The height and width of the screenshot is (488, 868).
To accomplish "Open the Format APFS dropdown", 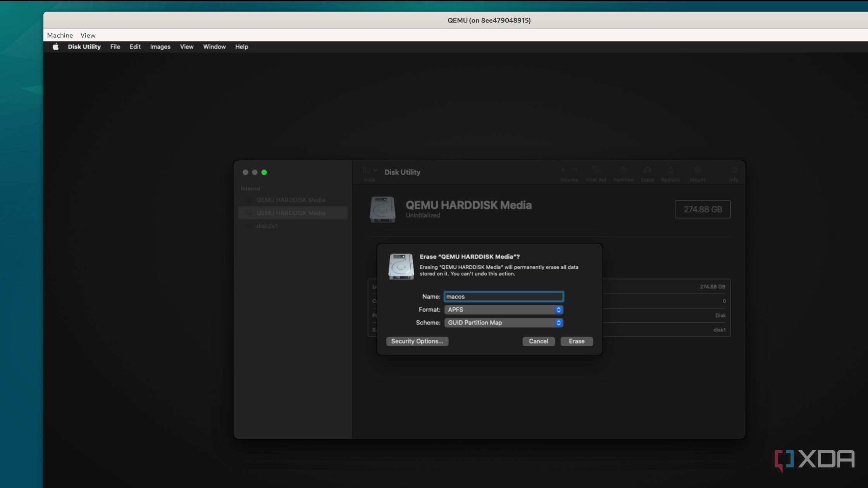I will (503, 310).
